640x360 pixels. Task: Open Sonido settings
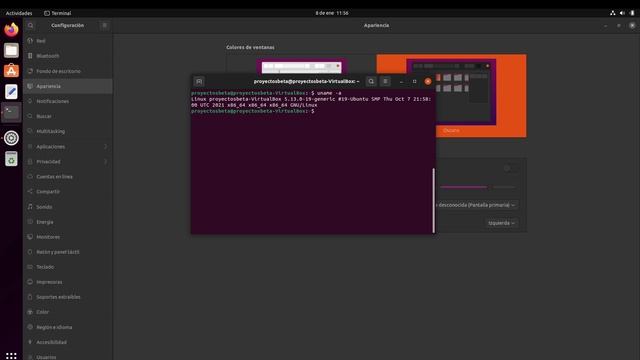68,207
